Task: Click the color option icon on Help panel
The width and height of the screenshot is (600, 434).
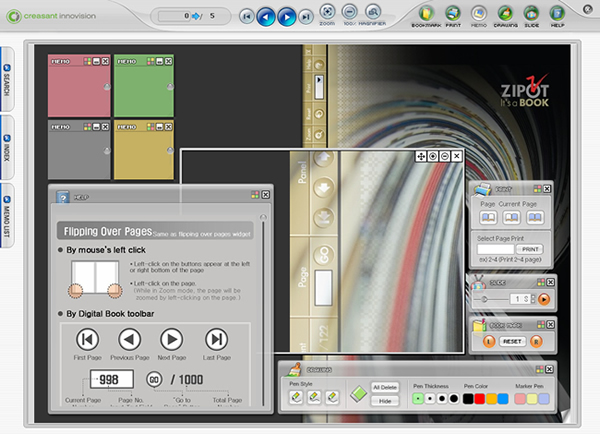Action: (x=255, y=195)
